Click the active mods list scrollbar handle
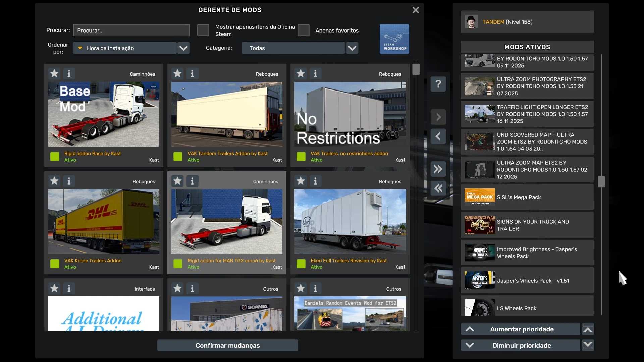Screen dimensions: 644x362 (601, 182)
